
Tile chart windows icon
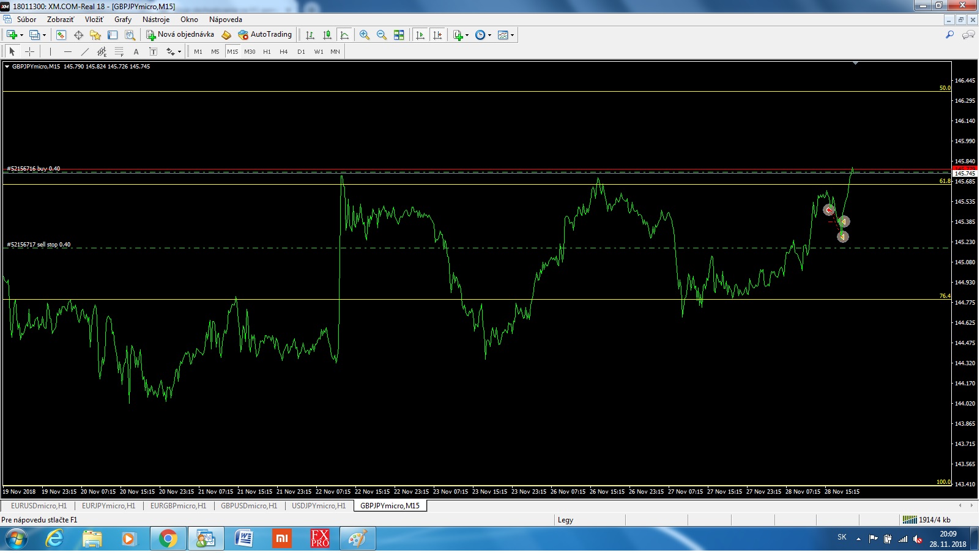[399, 35]
